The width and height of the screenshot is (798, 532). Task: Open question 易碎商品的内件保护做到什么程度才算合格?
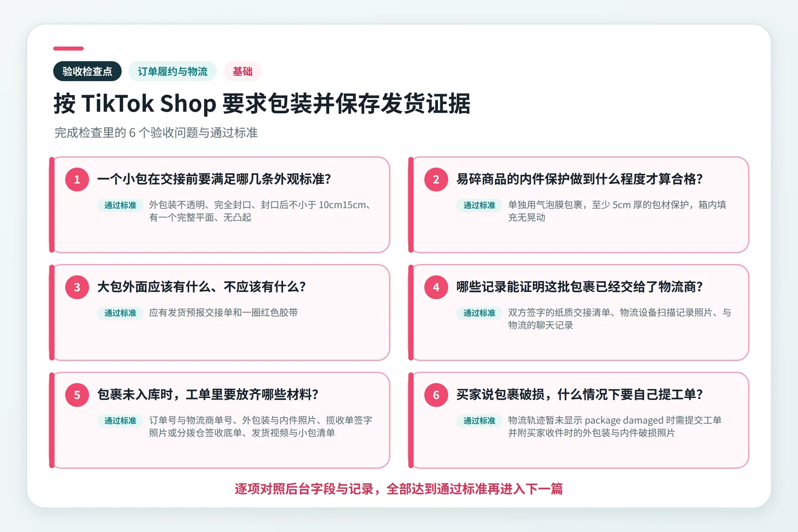[x=579, y=179]
